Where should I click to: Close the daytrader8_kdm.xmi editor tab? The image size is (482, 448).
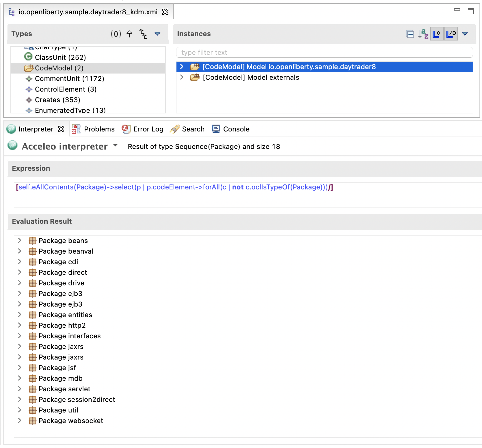[165, 12]
